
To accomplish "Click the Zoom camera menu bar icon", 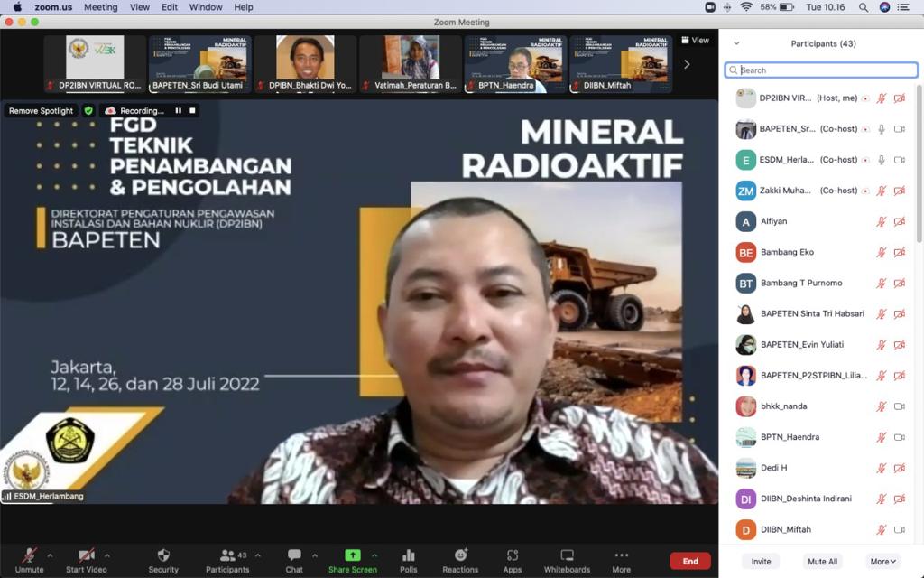I will pyautogui.click(x=710, y=7).
